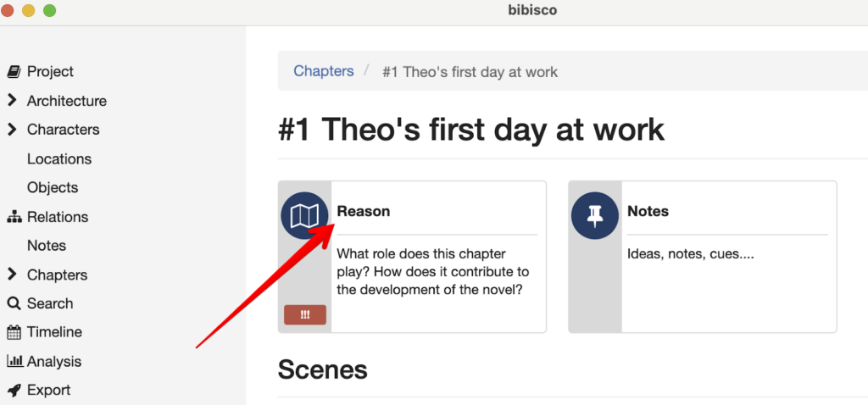Click the Export rocket icon

(14, 391)
